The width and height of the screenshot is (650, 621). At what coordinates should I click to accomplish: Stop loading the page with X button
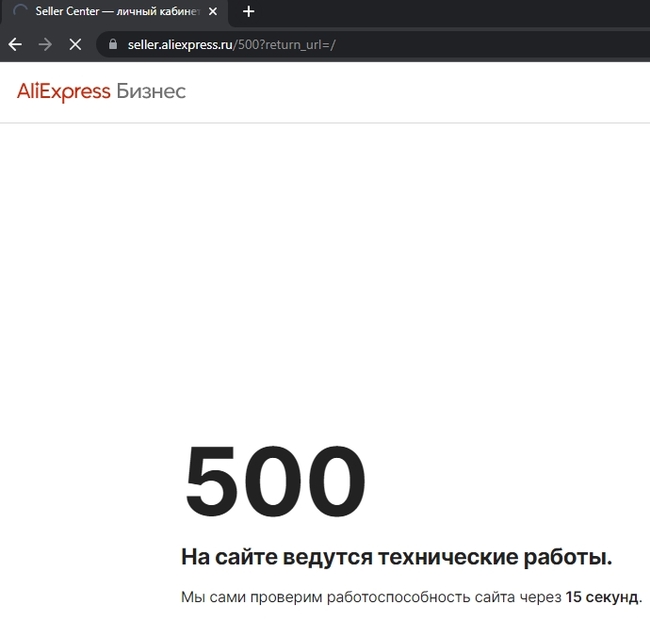(x=75, y=44)
